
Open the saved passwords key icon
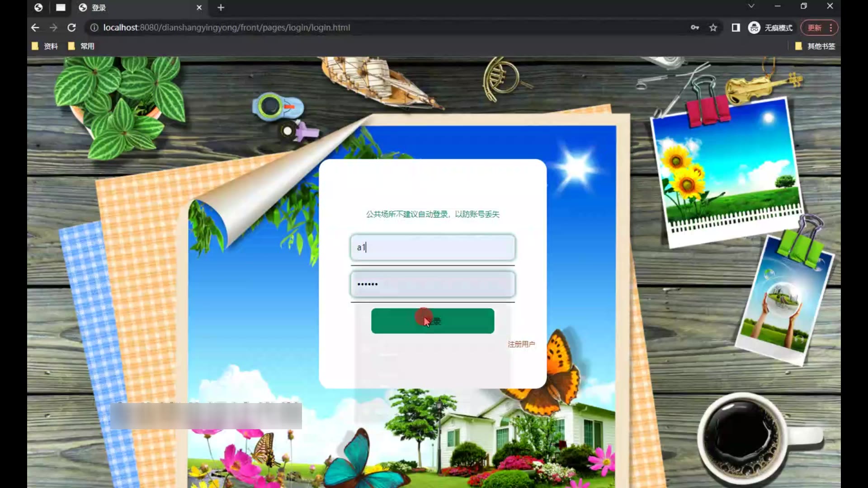pos(695,28)
